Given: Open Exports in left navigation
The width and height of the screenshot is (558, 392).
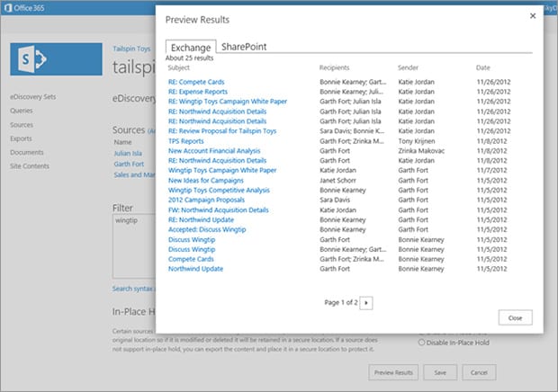Looking at the screenshot, I should pos(21,138).
